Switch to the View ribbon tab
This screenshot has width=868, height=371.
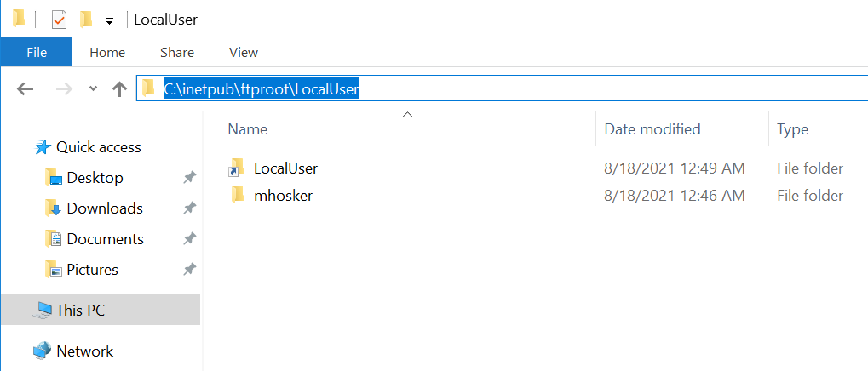[244, 53]
